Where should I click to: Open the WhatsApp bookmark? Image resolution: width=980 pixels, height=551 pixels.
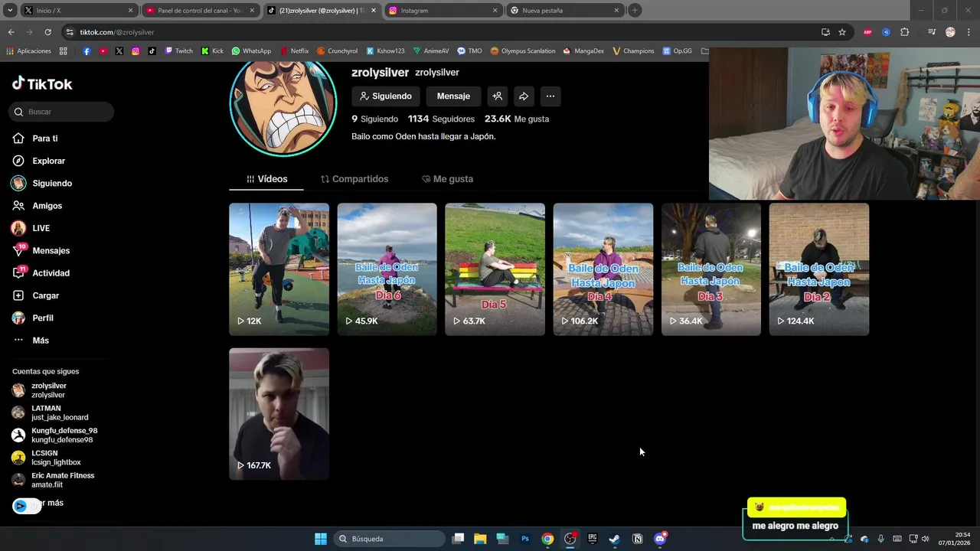click(251, 51)
